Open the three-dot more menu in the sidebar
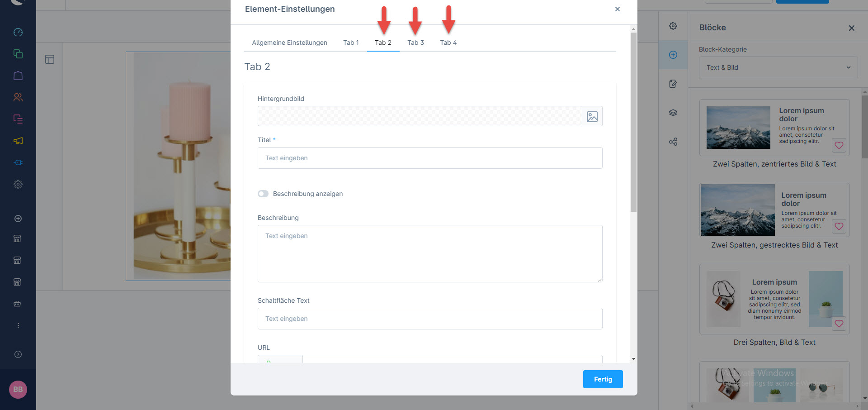The image size is (868, 410). 18,325
